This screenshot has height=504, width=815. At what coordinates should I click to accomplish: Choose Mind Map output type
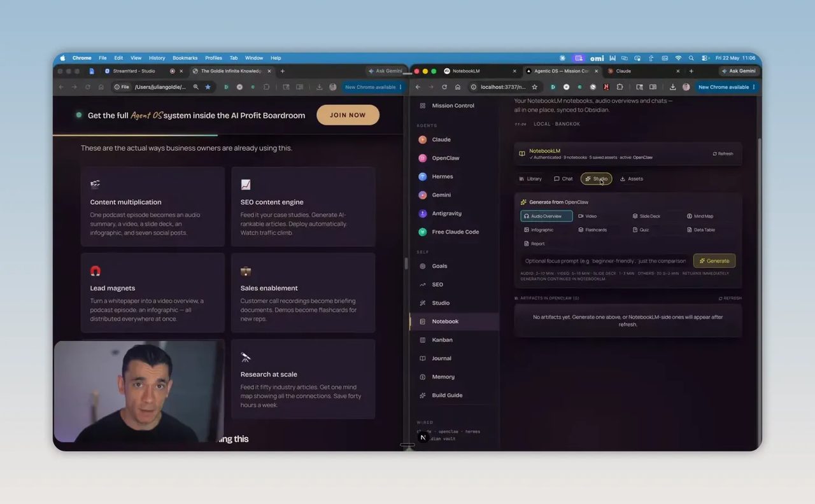click(x=700, y=216)
